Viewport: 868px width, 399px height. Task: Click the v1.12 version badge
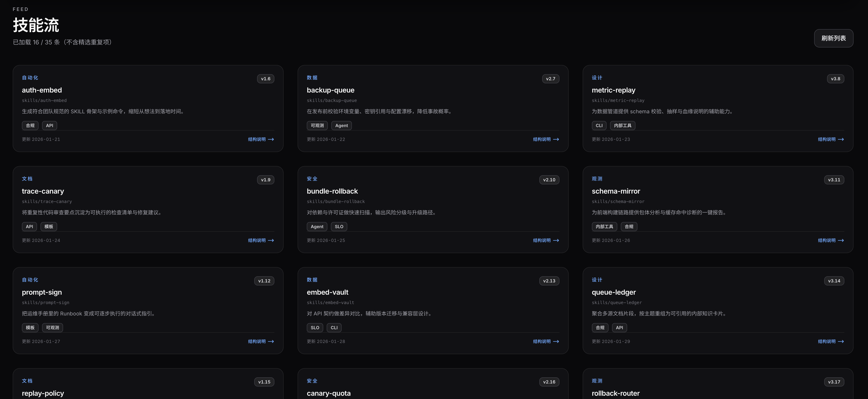coord(264,281)
